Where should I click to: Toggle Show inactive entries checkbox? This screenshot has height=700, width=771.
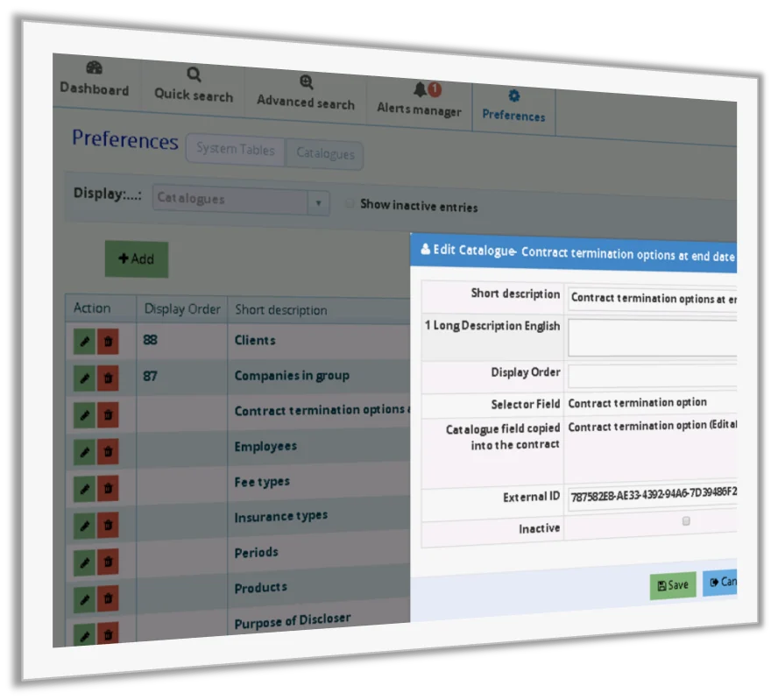point(349,203)
